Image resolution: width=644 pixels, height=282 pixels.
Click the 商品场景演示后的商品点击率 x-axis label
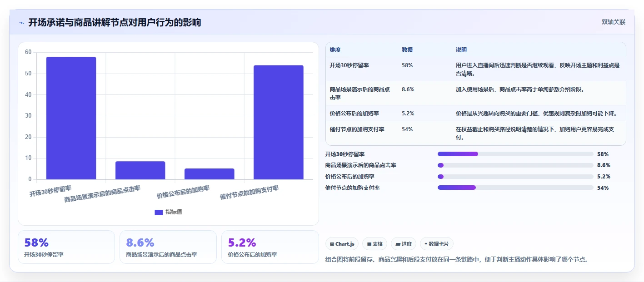[x=102, y=193]
